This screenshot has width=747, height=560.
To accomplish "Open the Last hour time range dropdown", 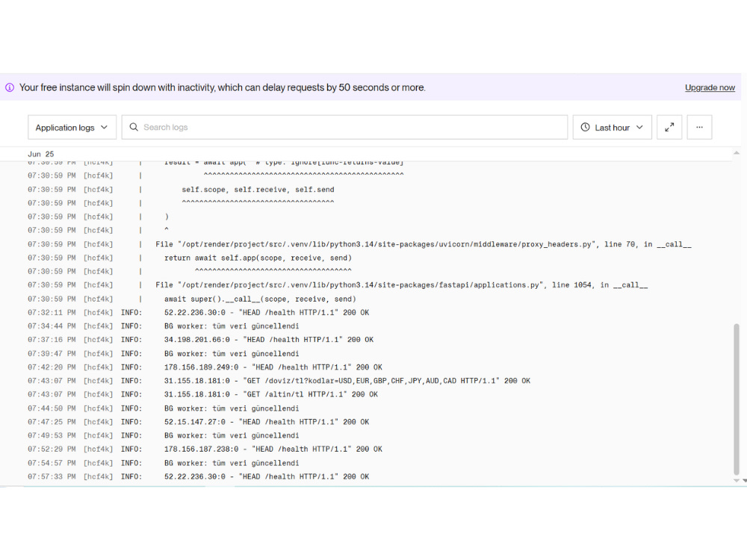I will point(613,127).
